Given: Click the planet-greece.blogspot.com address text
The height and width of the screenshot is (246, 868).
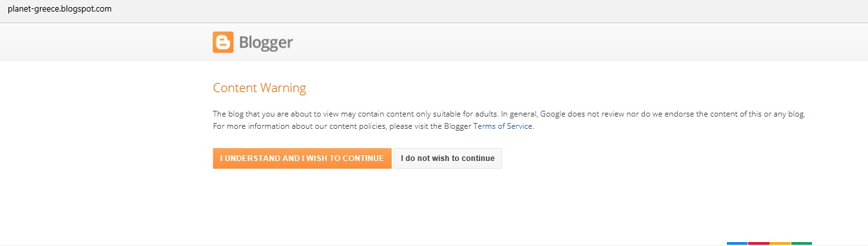Looking at the screenshot, I should [59, 9].
